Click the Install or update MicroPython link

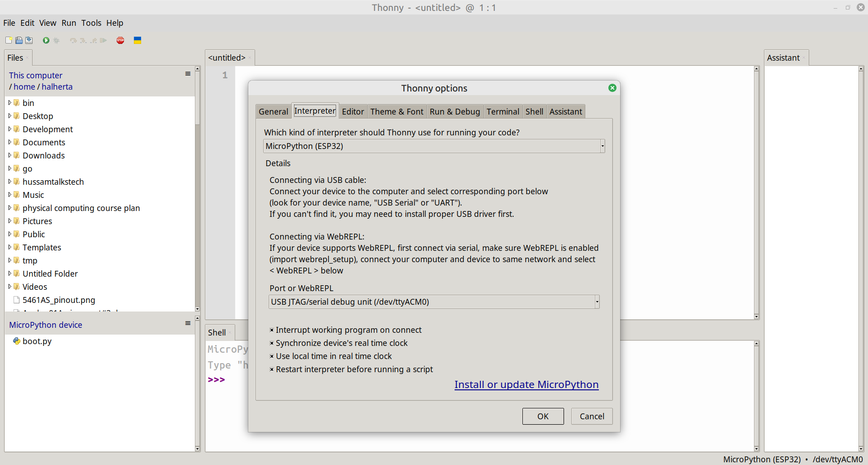[x=526, y=384]
